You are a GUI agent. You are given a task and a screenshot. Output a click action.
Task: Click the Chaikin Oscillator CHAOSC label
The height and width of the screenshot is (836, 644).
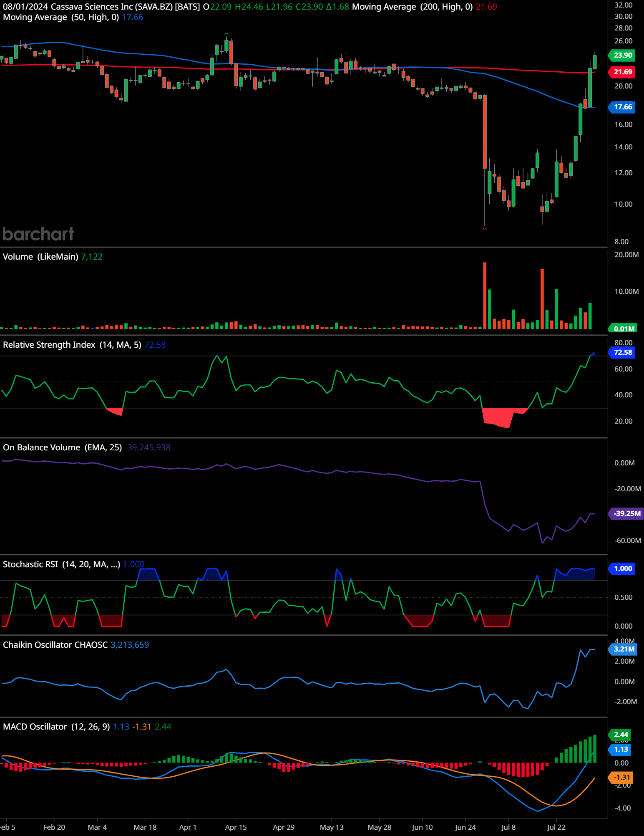55,645
